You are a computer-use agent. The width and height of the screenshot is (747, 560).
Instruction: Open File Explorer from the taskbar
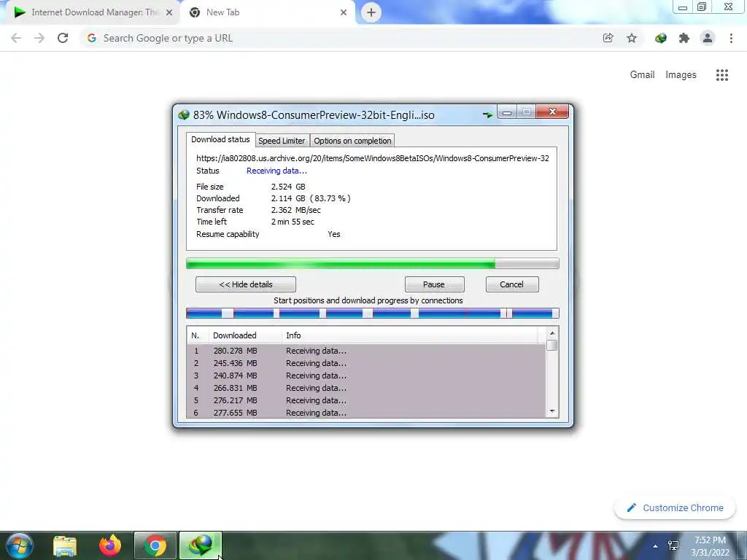tap(65, 545)
